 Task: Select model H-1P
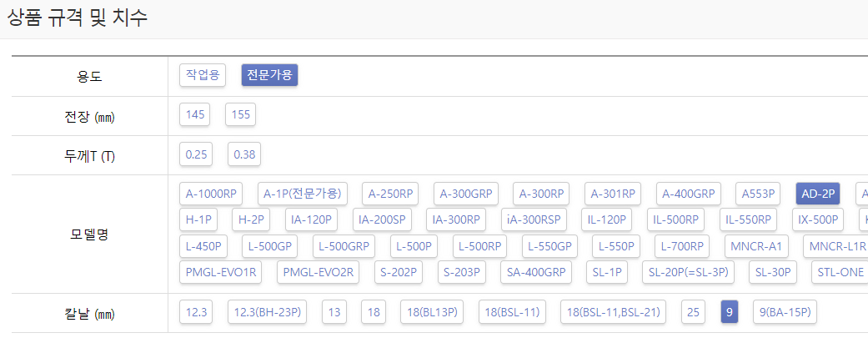click(x=198, y=219)
